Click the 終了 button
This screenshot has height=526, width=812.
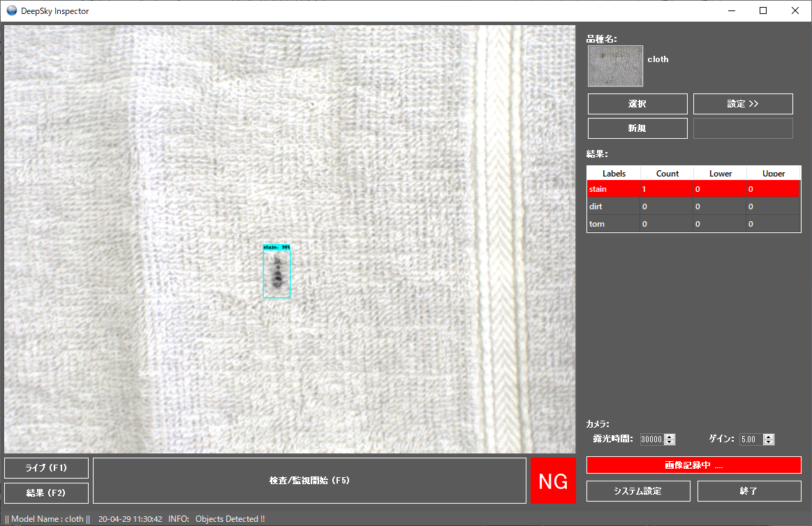[749, 491]
